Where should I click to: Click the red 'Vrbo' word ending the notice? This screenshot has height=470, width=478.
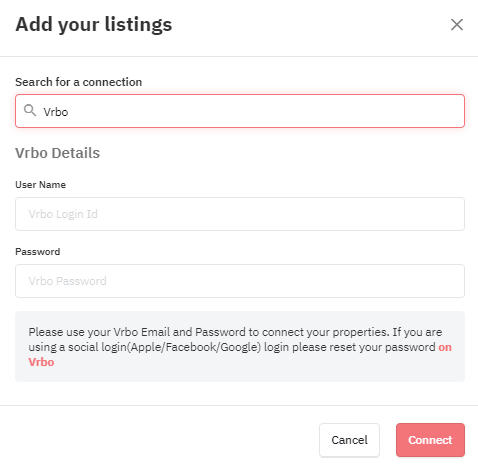click(x=41, y=362)
